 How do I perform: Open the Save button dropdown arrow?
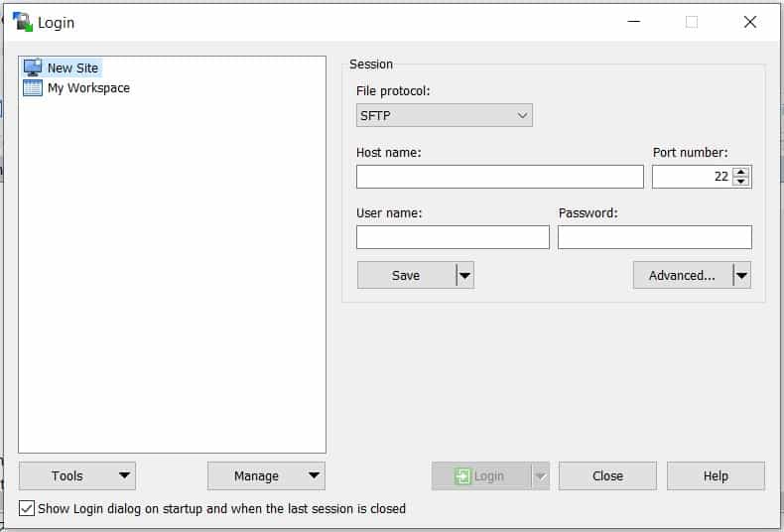coord(465,275)
